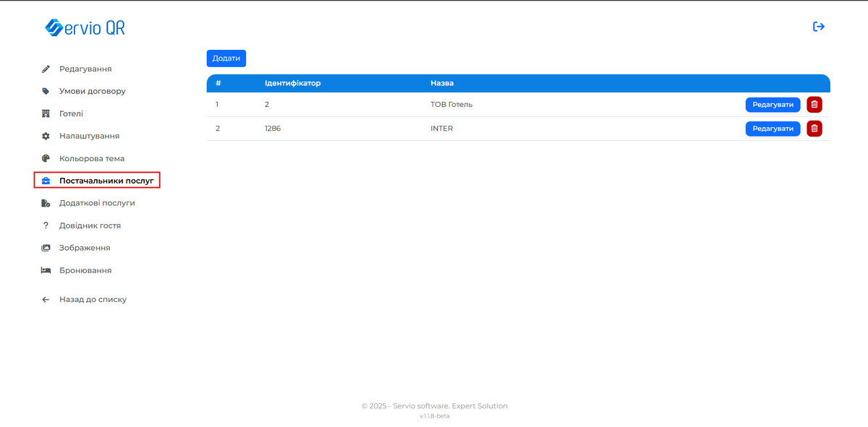
Task: Click Редагувати for ТОВ Готель
Action: point(773,104)
